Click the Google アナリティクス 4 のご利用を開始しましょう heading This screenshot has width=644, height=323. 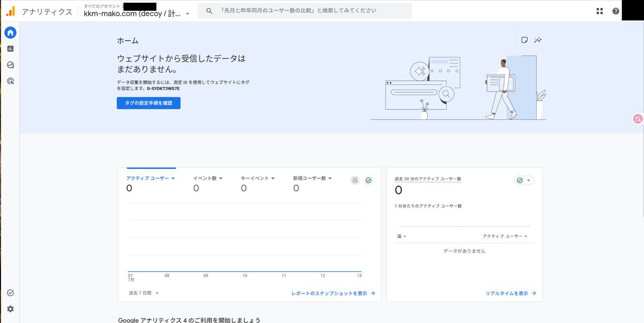click(x=189, y=320)
